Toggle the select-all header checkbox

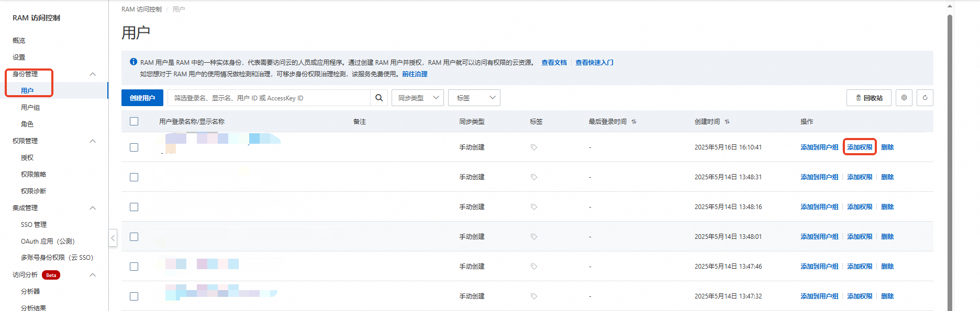coord(134,121)
